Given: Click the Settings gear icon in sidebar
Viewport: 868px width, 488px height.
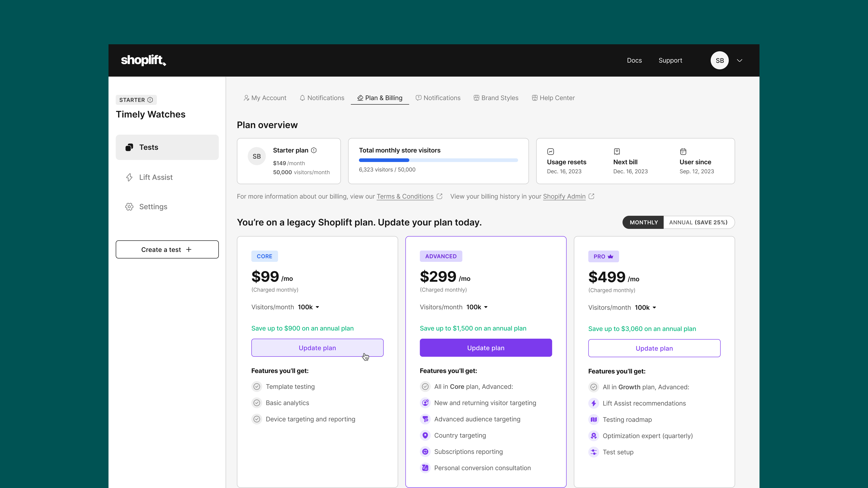Looking at the screenshot, I should point(129,206).
